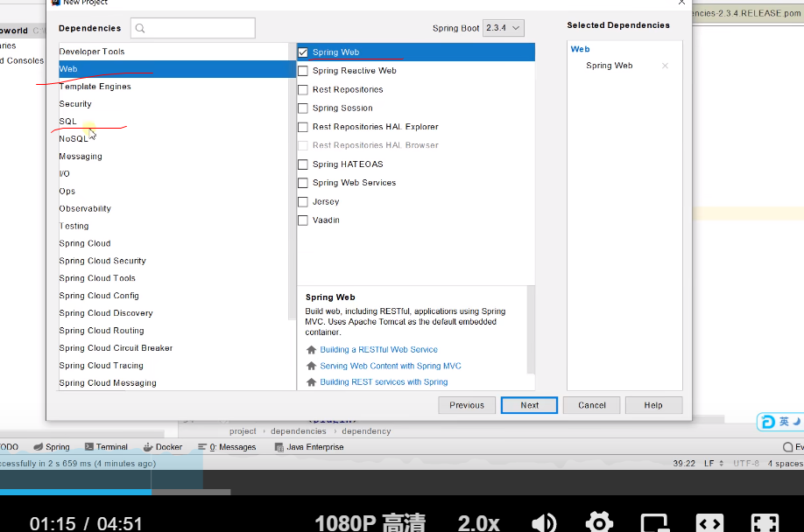Click the video volume speaker icon
The width and height of the screenshot is (804, 532).
click(x=544, y=522)
